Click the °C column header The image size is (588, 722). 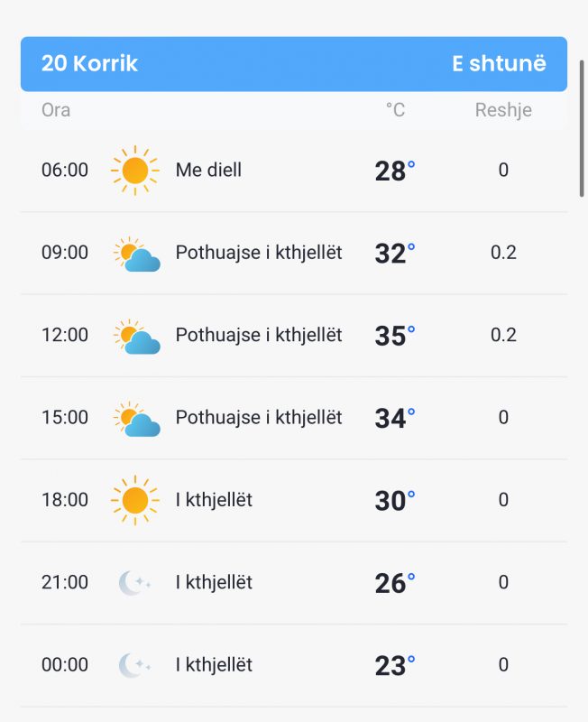click(x=395, y=110)
